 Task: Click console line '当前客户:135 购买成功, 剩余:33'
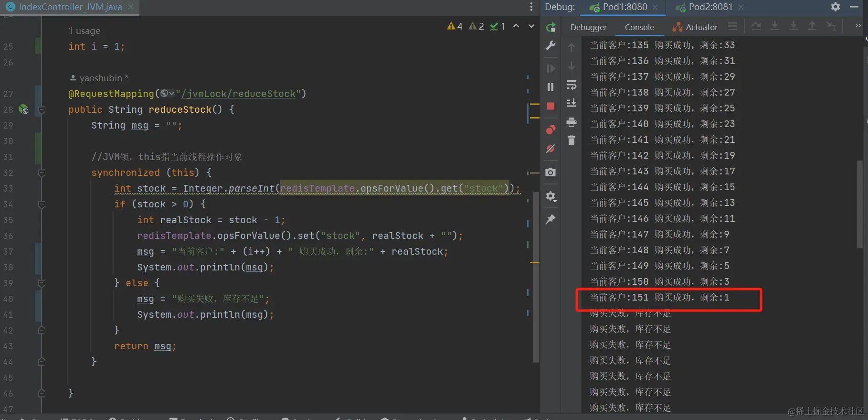(662, 45)
